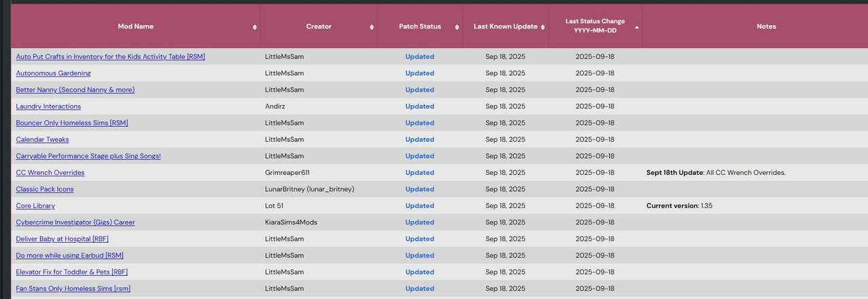This screenshot has width=868, height=299.
Task: Open Fan Stans Only Homeless Sims
Action: (73, 289)
